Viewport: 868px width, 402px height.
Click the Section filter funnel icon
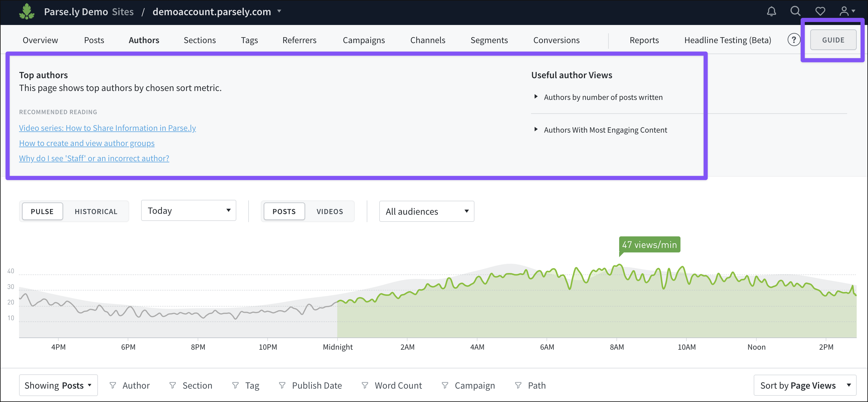[x=173, y=385]
